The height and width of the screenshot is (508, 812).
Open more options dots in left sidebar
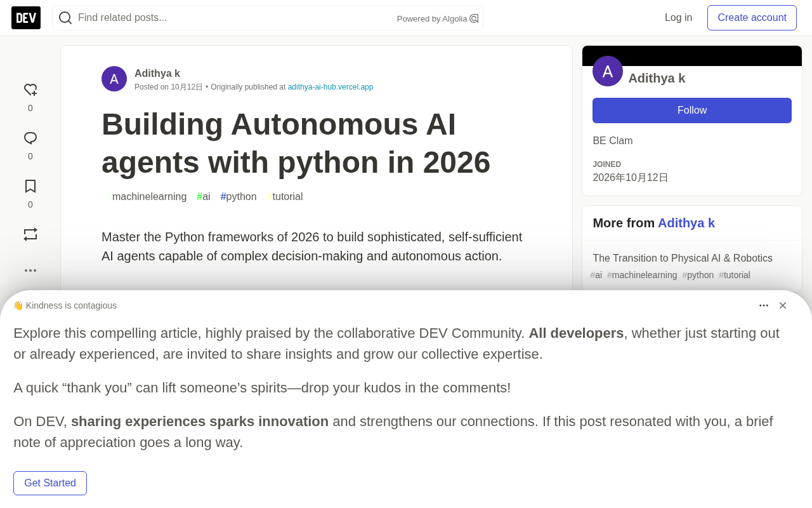coord(30,271)
